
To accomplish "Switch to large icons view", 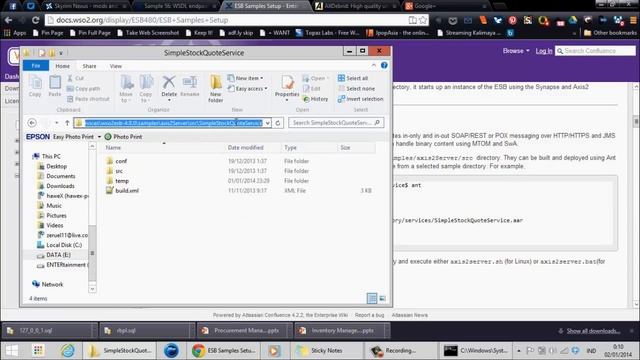I will [382, 298].
